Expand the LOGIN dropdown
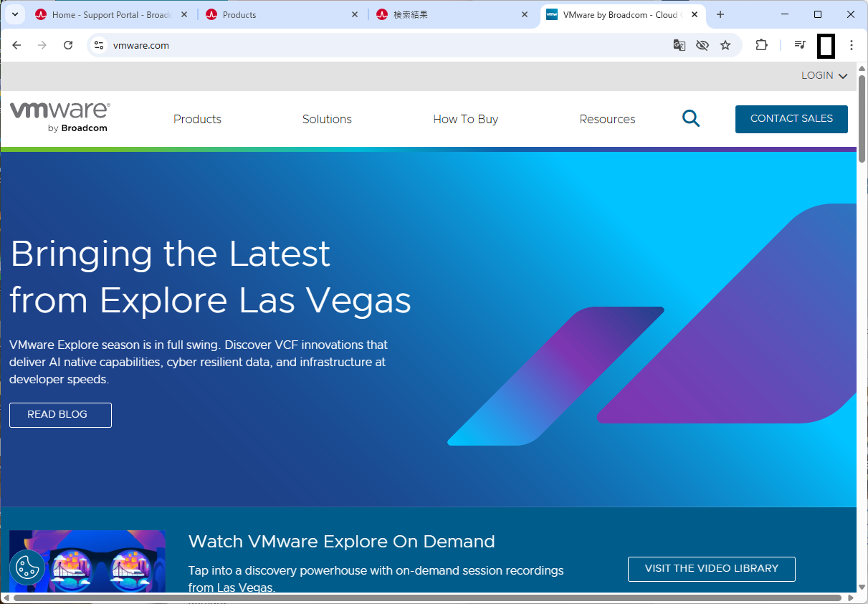This screenshot has width=868, height=604. click(x=824, y=76)
